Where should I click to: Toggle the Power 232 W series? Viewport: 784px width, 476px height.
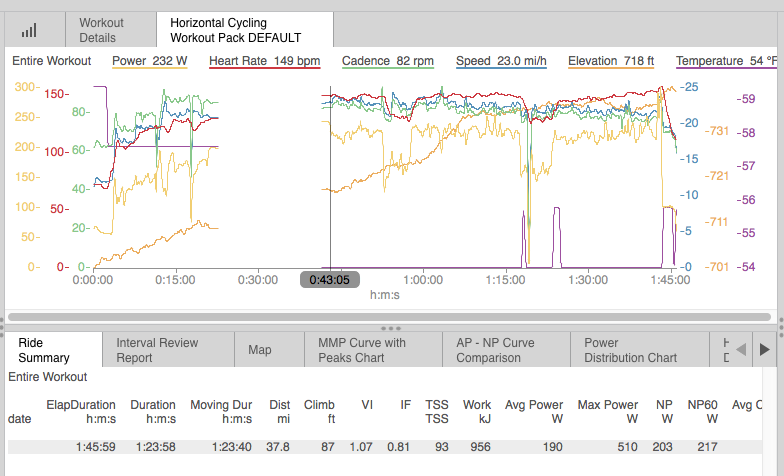(150, 61)
